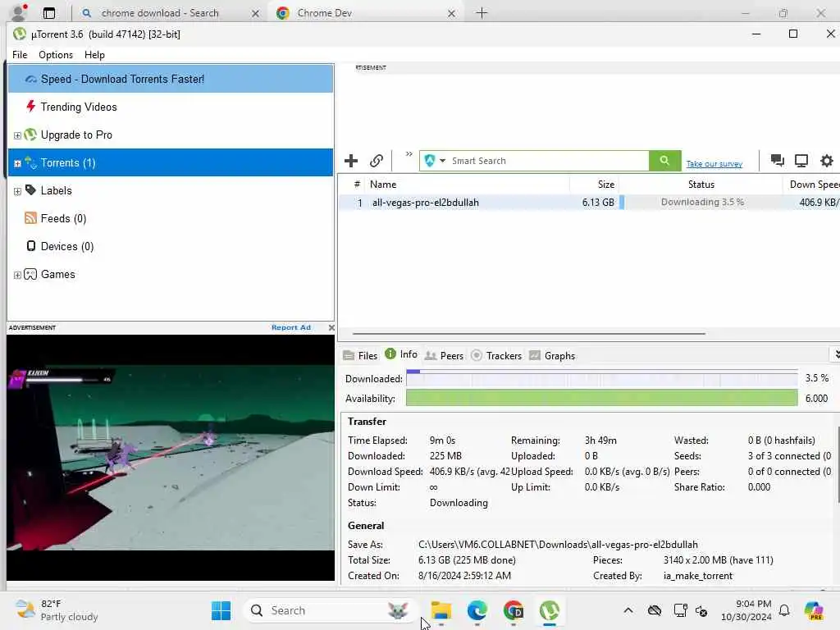Click the Labels tag icon

coord(30,189)
